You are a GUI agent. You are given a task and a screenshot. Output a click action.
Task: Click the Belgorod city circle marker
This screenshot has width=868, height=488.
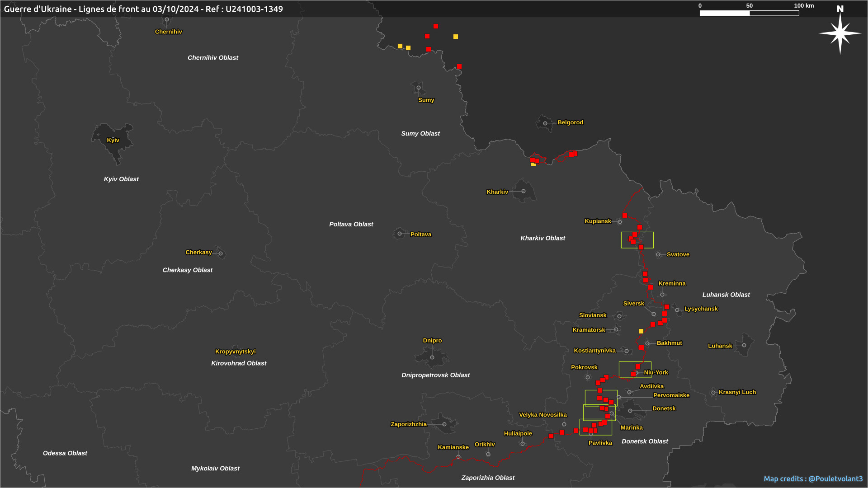pos(545,123)
